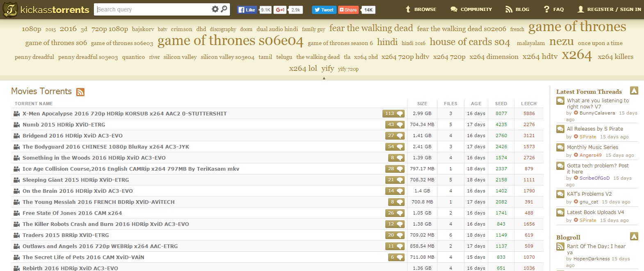View user BunnyCalavera's profile

click(597, 113)
